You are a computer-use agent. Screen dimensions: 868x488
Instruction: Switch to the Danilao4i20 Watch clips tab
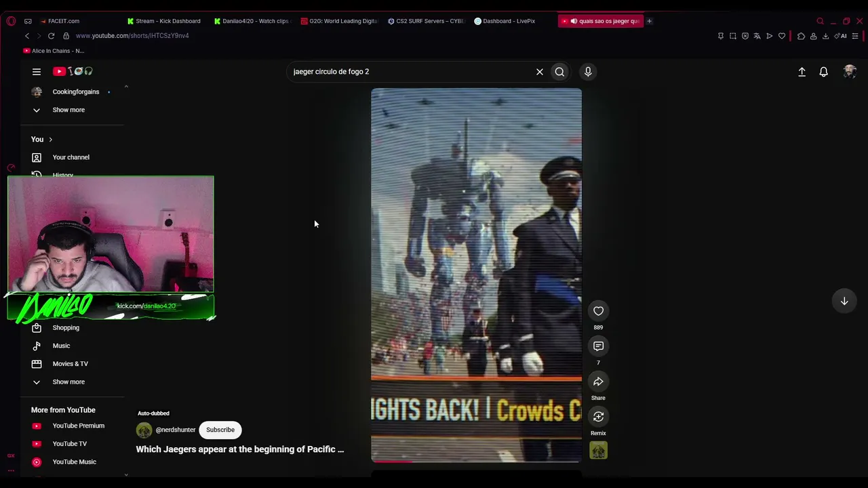pyautogui.click(x=252, y=21)
